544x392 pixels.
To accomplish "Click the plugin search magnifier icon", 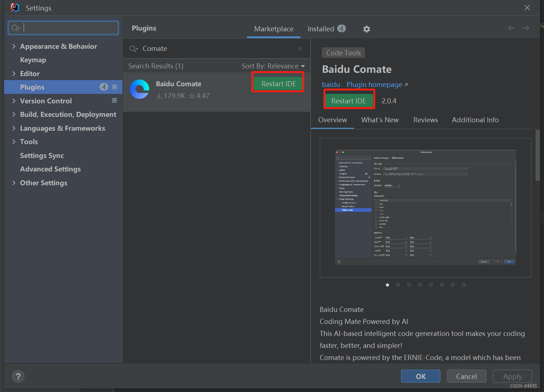I will [134, 49].
